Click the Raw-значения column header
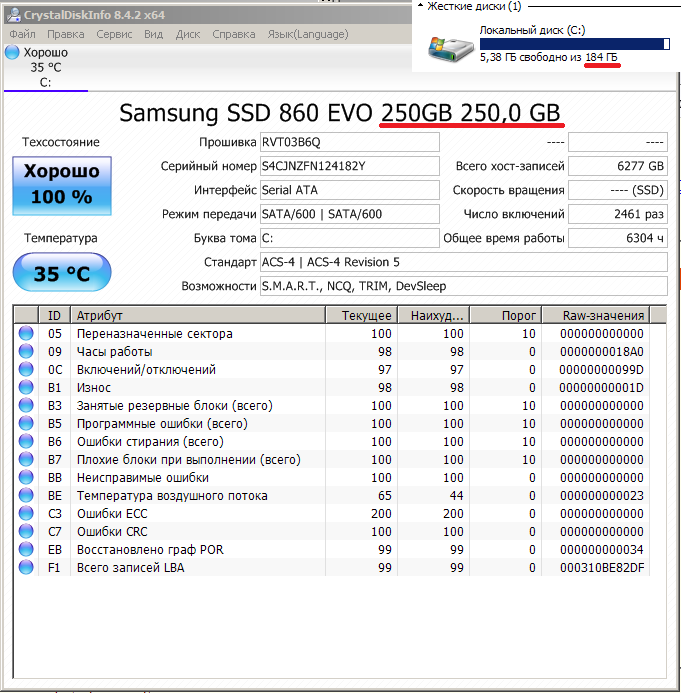Viewport: 681px width, 693px height. click(x=596, y=316)
